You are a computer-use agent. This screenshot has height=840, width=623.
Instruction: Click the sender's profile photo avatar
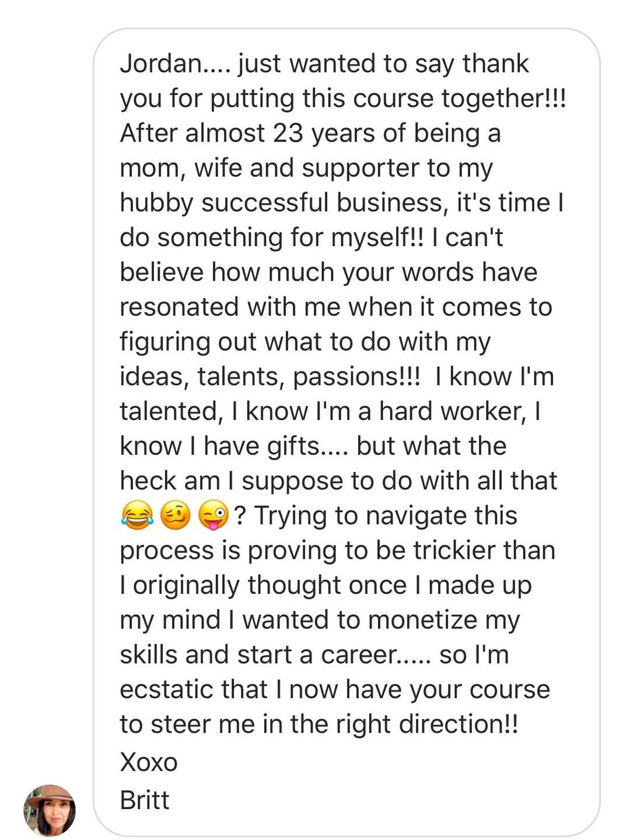click(x=50, y=810)
